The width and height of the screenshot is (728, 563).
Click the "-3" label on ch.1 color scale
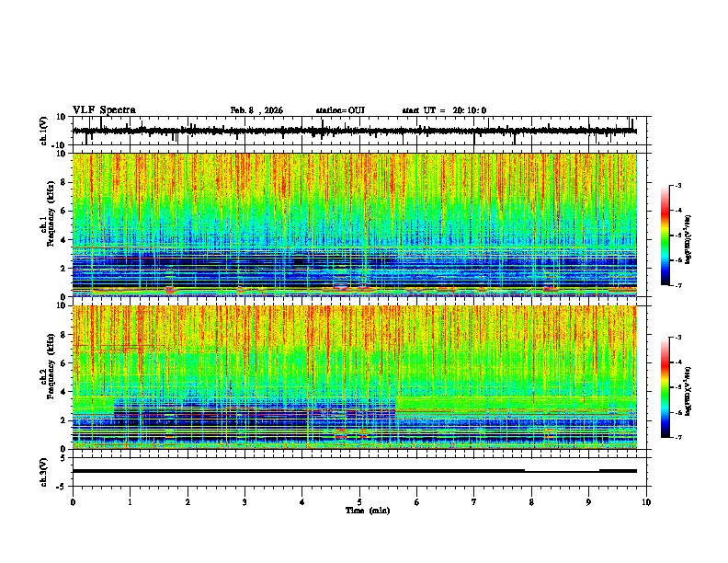click(x=677, y=185)
